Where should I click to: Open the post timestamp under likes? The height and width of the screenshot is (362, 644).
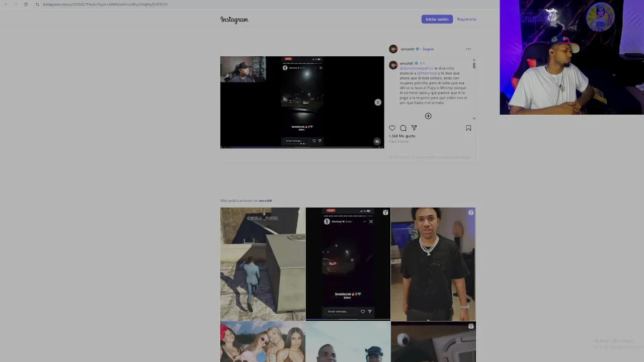coord(398,141)
